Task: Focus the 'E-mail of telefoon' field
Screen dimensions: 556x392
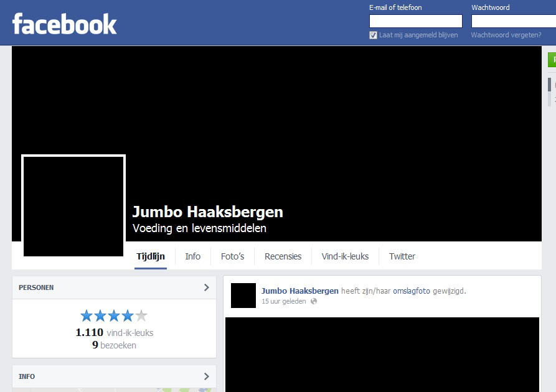Action: (x=415, y=21)
